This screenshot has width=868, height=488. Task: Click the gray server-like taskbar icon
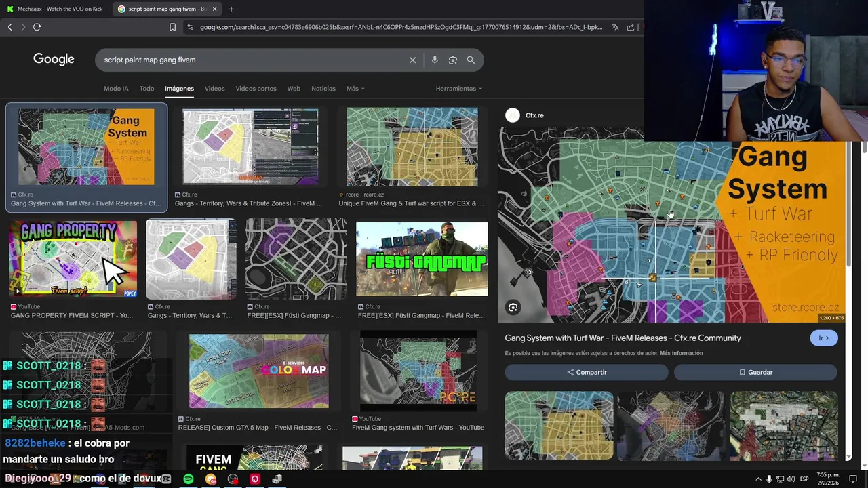click(x=277, y=479)
